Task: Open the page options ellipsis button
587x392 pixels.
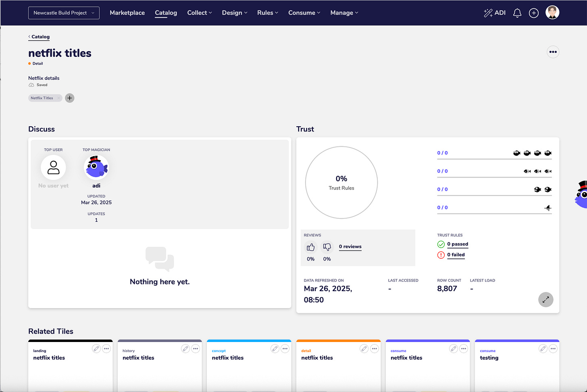Action: pyautogui.click(x=553, y=52)
